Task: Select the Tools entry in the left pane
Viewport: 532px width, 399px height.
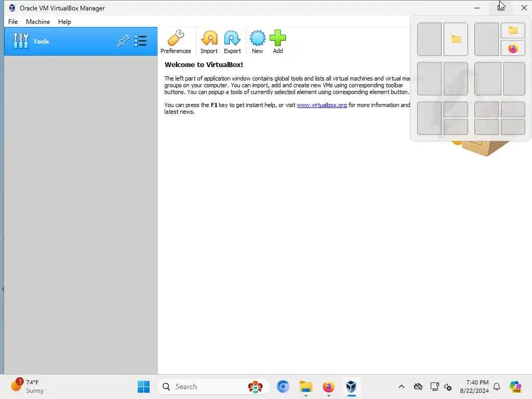Action: tap(81, 42)
